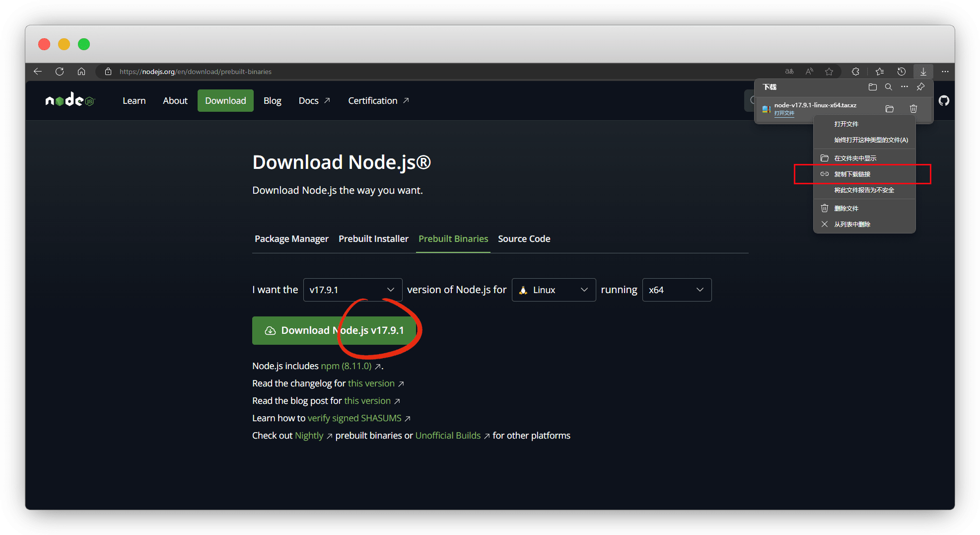The height and width of the screenshot is (535, 980).
Task: Add this page to favorites with star icon
Action: click(829, 72)
